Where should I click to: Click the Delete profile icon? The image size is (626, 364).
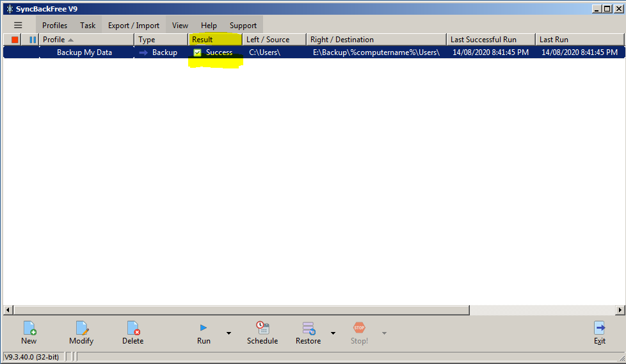[133, 328]
